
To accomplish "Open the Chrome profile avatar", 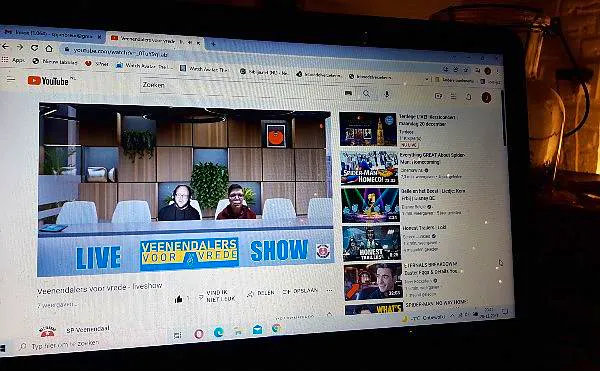I will pyautogui.click(x=487, y=71).
